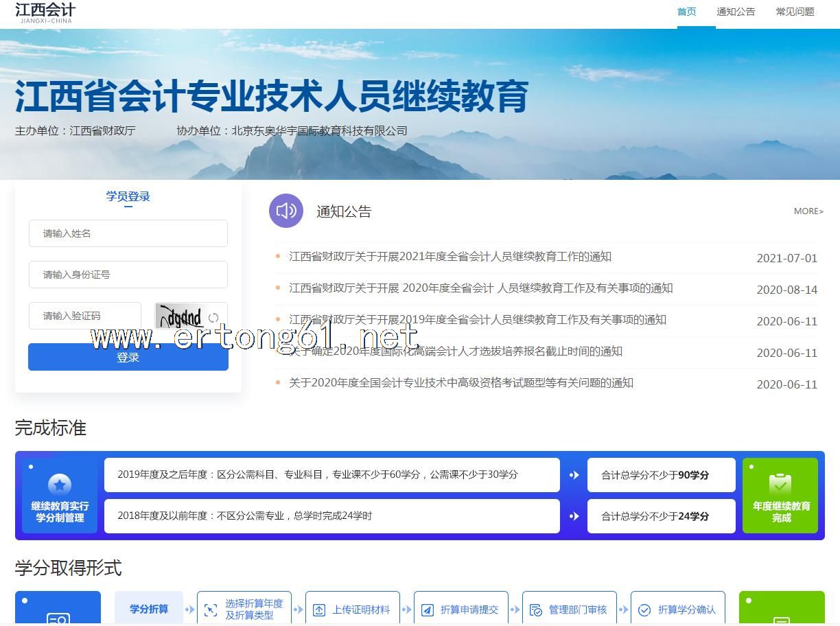Click the star badge credit management icon
This screenshot has height=626, width=840.
coord(60,485)
